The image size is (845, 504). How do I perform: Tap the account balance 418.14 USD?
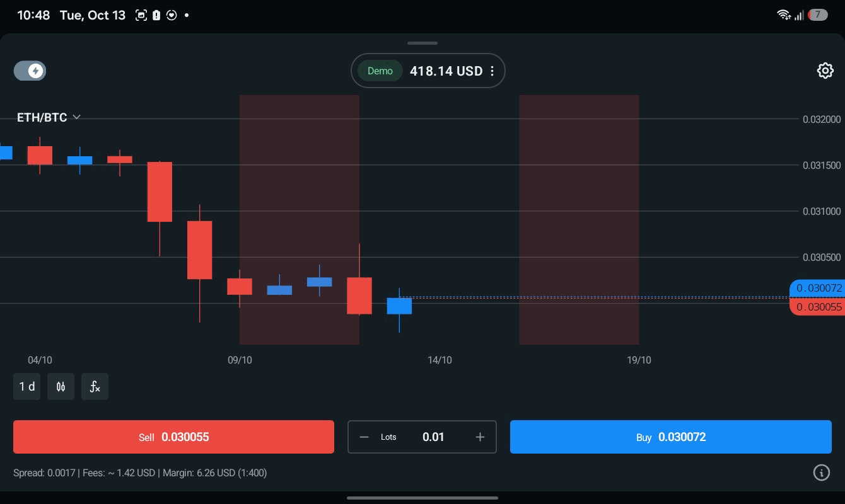[446, 71]
